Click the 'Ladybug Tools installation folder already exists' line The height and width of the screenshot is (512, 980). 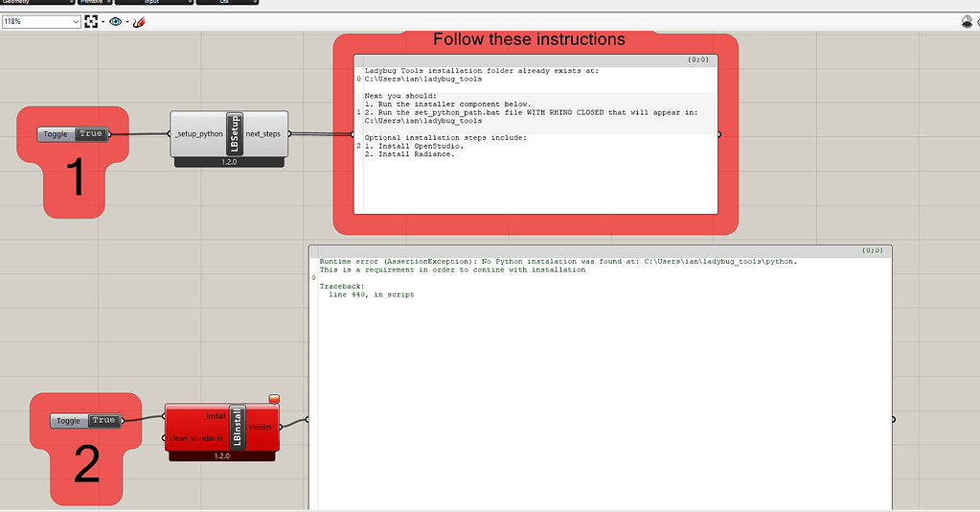coord(481,71)
